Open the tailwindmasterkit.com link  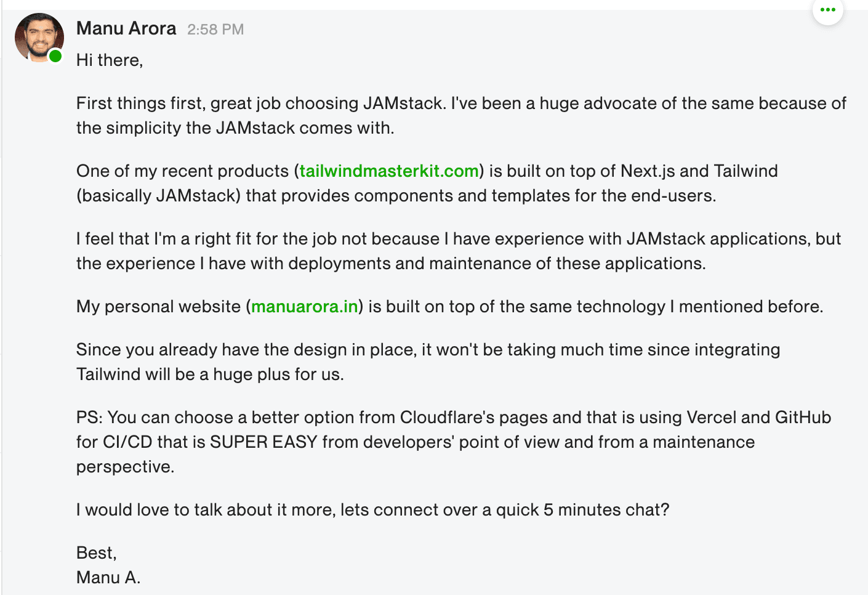389,171
